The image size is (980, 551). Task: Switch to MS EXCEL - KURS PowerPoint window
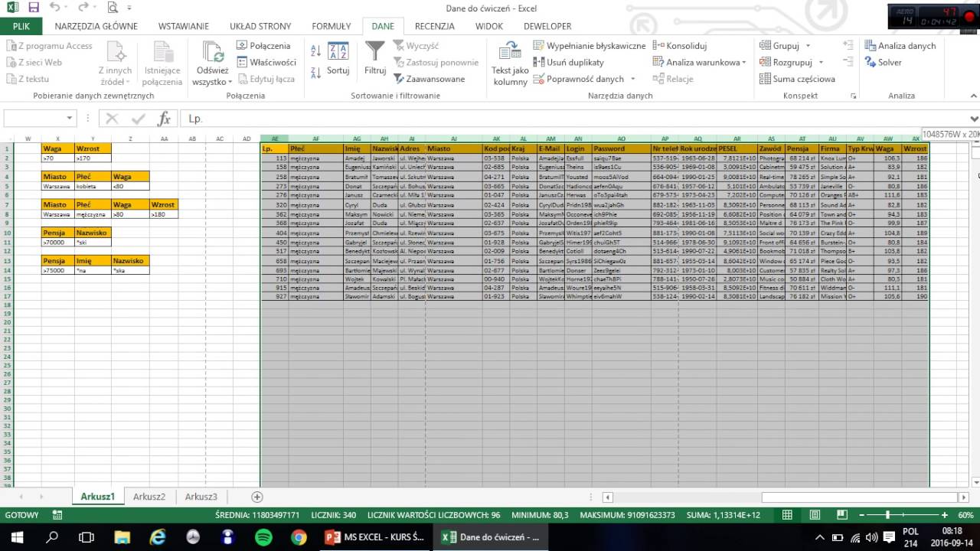coord(375,537)
